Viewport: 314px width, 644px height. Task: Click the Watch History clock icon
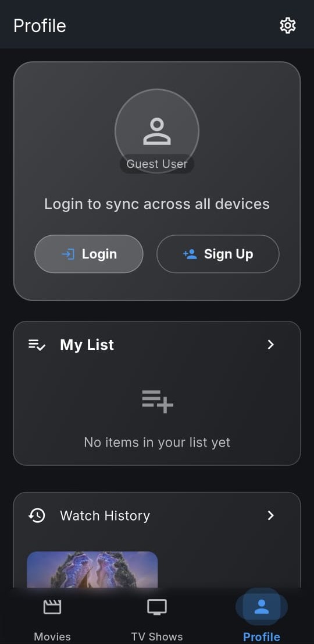point(37,515)
